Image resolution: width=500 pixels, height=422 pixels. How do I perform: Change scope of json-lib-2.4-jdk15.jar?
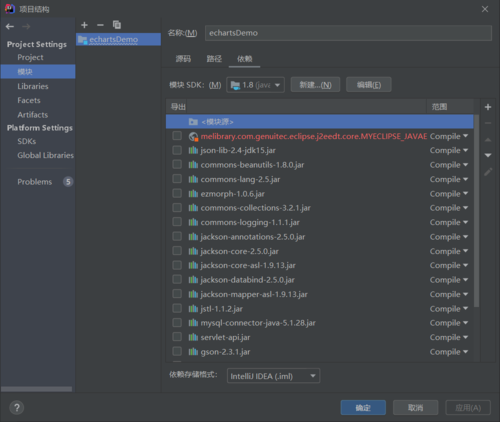tap(449, 150)
